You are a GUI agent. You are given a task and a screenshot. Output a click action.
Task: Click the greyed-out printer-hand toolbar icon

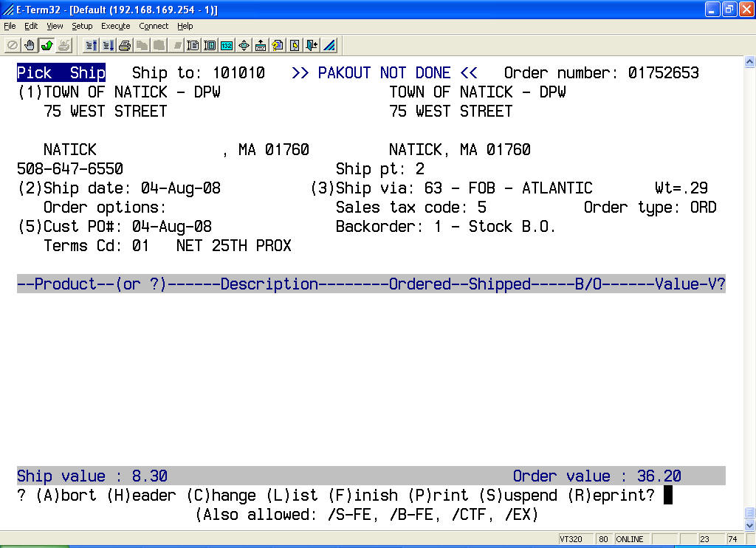tap(64, 45)
